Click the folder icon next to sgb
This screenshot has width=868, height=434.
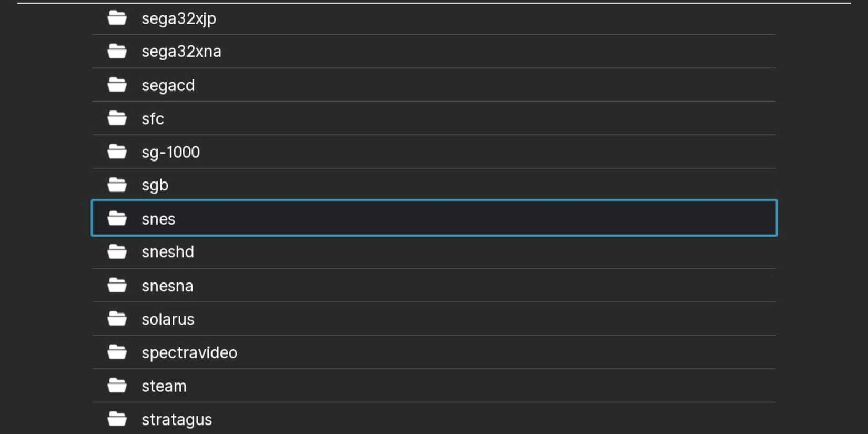(117, 185)
